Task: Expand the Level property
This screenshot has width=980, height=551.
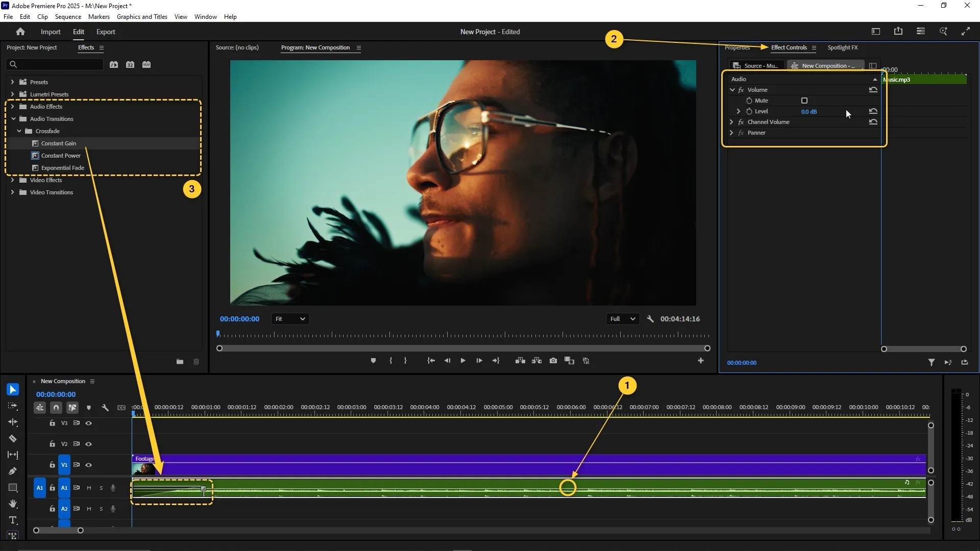Action: [x=738, y=111]
